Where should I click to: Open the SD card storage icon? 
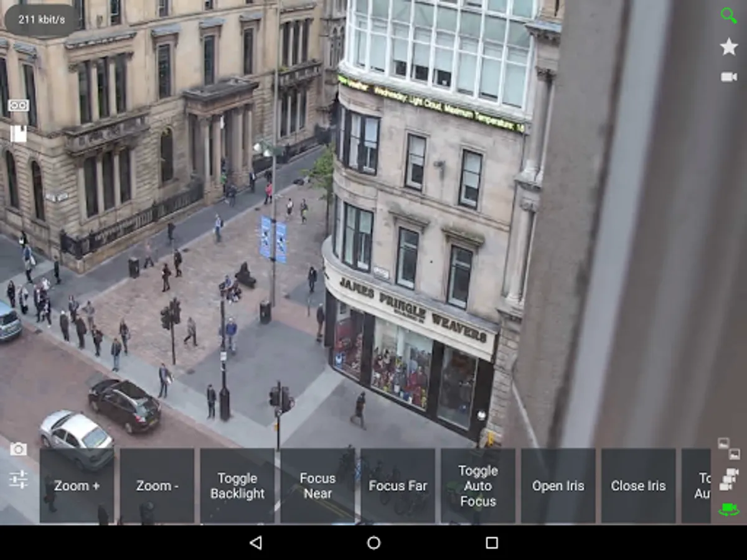(18, 134)
